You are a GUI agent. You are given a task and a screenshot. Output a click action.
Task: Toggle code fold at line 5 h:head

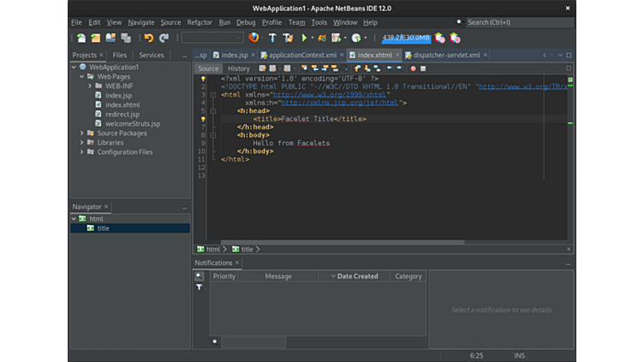(213, 110)
